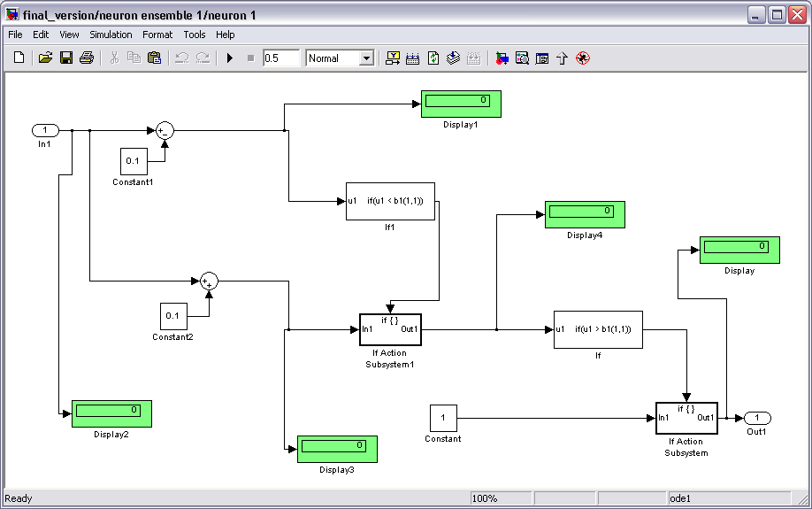Open the Simulation menu

click(111, 35)
